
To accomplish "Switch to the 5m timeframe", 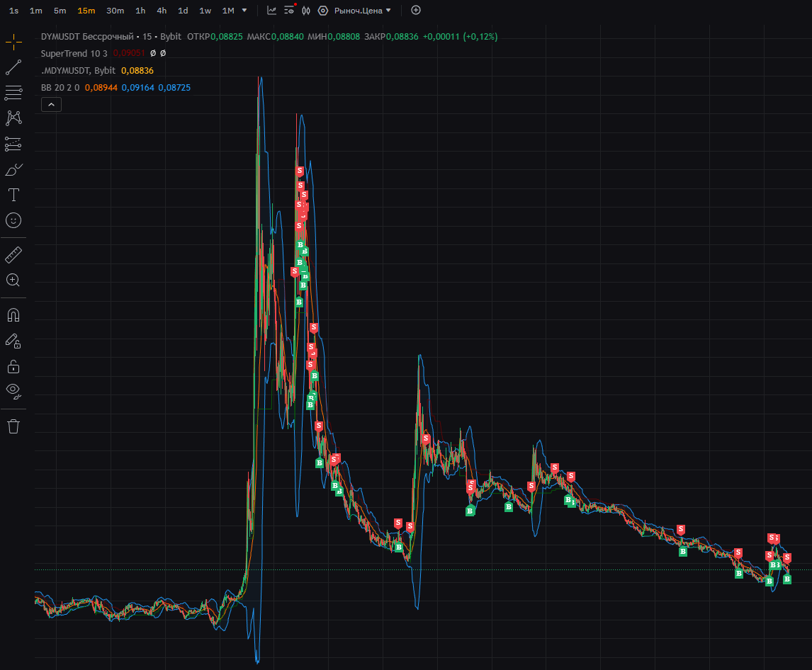I will [60, 11].
